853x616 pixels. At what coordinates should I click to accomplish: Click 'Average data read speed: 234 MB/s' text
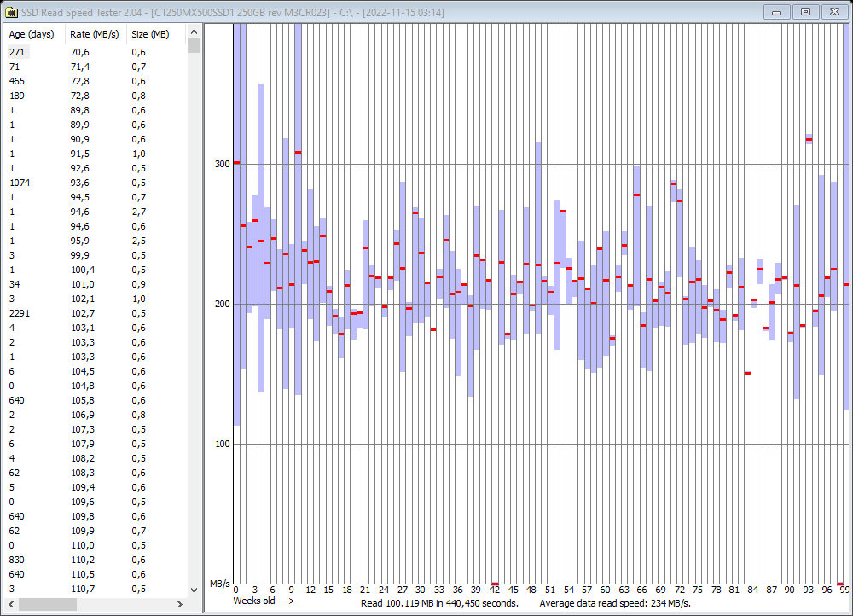[615, 603]
